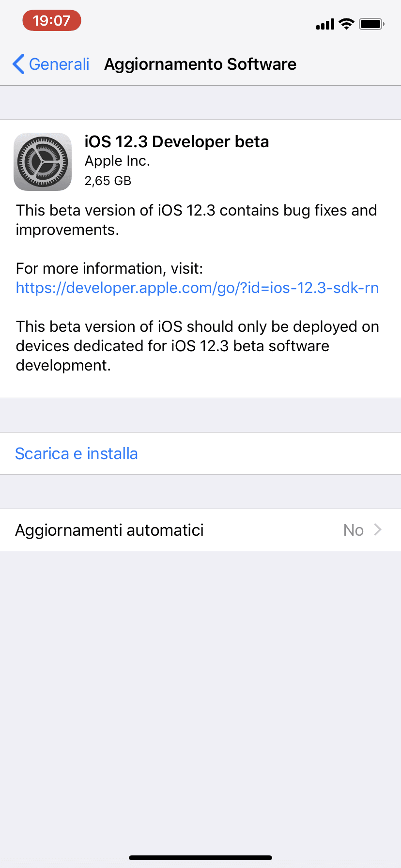Viewport: 401px width, 868px height.
Task: Tap the For more information text
Action: pyautogui.click(x=109, y=268)
